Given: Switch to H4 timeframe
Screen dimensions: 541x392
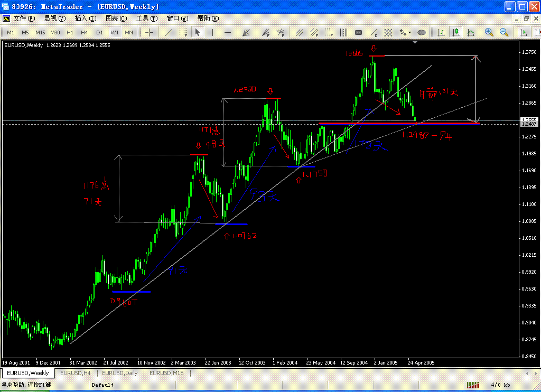Looking at the screenshot, I should (x=84, y=32).
